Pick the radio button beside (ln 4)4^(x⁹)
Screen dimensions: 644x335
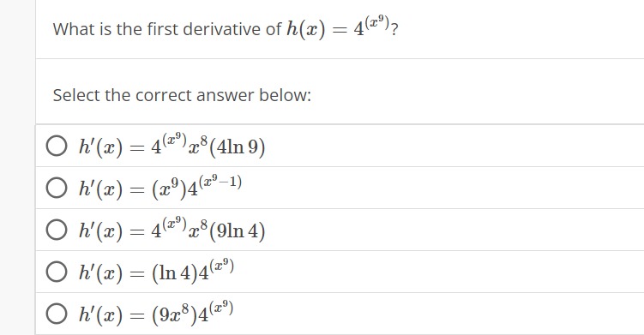click(57, 272)
